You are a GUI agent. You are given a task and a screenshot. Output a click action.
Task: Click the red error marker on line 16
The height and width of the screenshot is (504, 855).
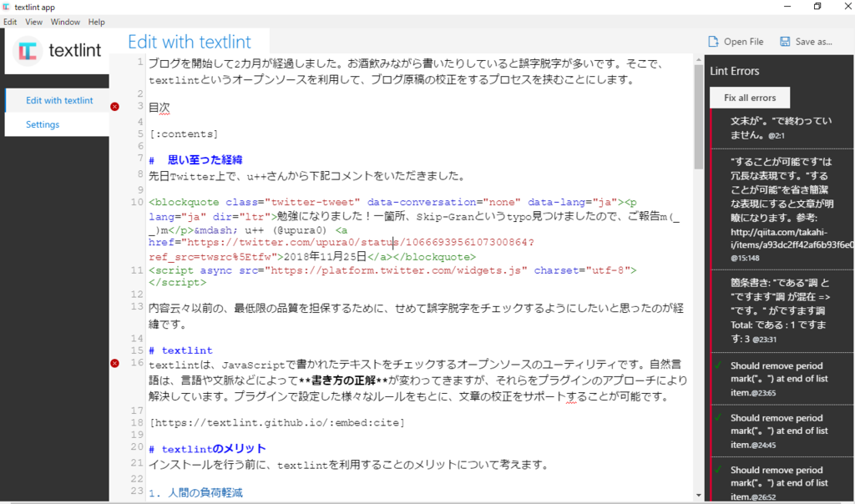point(114,364)
